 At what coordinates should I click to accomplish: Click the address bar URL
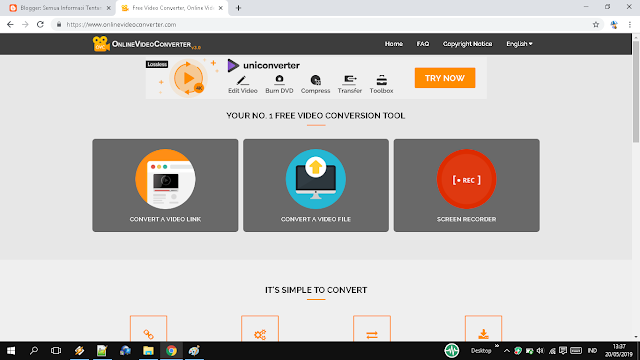pyautogui.click(x=121, y=24)
